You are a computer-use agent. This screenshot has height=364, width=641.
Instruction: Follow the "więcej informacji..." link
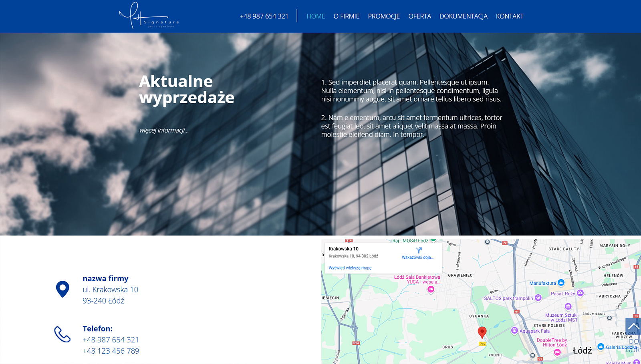164,130
